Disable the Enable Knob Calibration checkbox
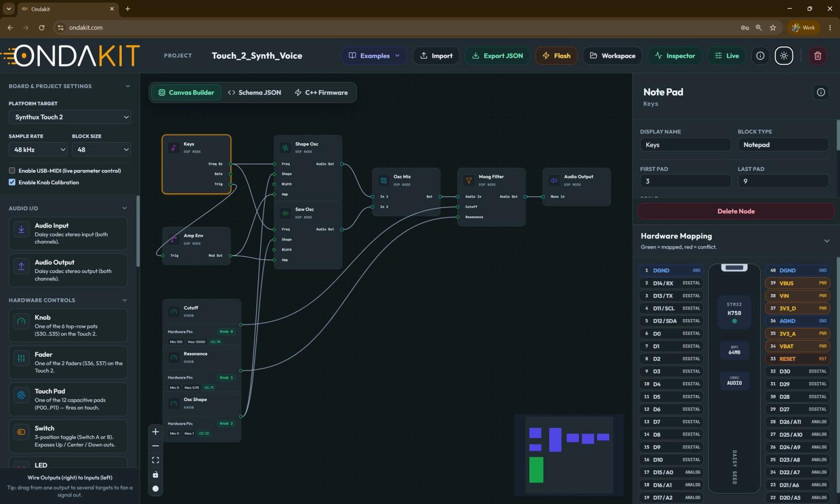 click(x=12, y=182)
